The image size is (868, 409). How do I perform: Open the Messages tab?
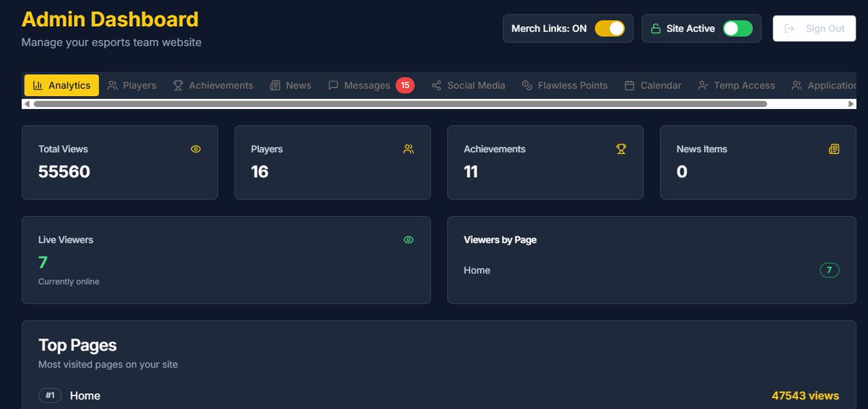[370, 85]
